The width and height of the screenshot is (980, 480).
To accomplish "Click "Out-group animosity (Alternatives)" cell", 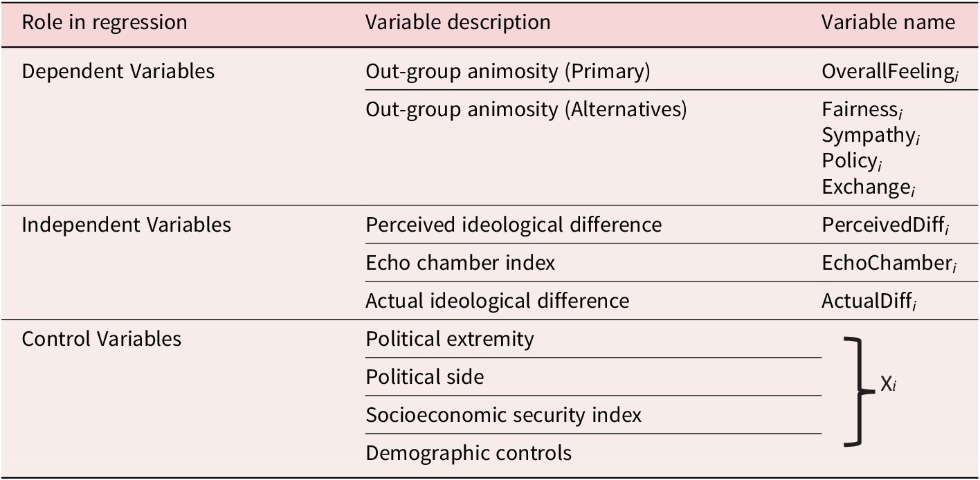I will (526, 109).
